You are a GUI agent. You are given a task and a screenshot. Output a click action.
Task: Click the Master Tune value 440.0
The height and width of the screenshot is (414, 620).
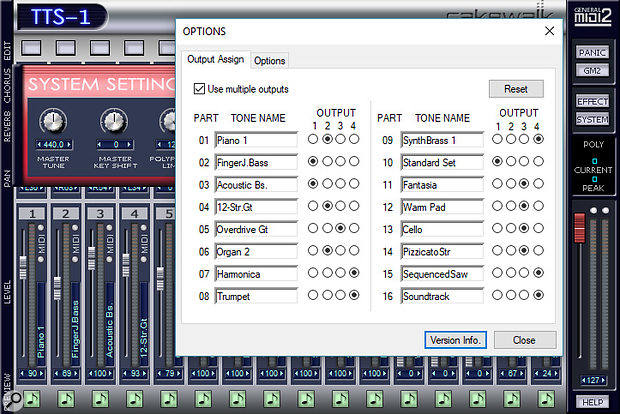click(54, 145)
